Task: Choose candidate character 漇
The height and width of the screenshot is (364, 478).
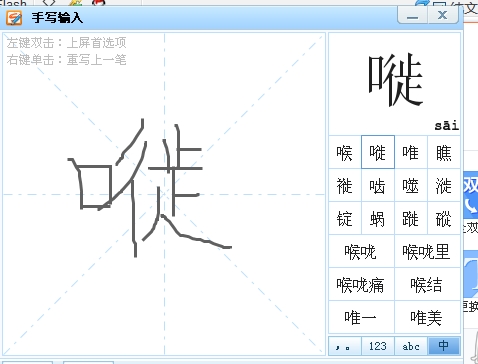Action: tap(444, 185)
